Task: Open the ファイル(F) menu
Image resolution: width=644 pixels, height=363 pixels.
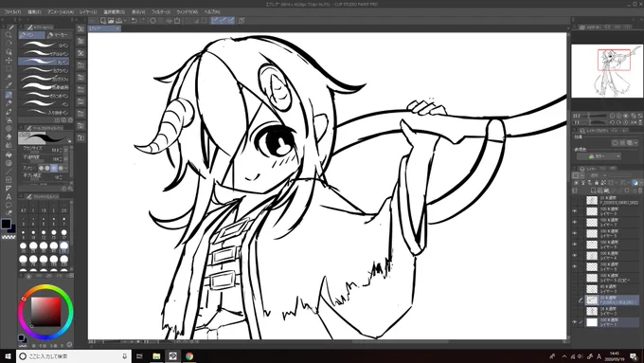Action: point(12,12)
